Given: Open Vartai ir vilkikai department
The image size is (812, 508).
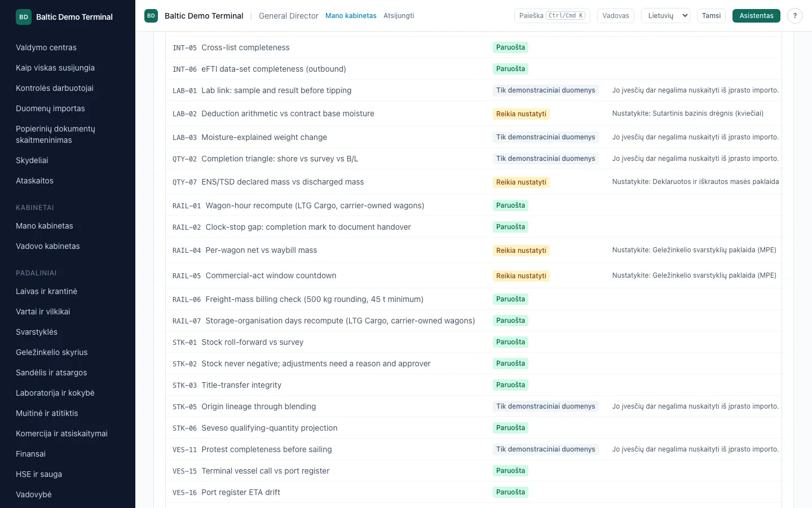Looking at the screenshot, I should pos(43,312).
